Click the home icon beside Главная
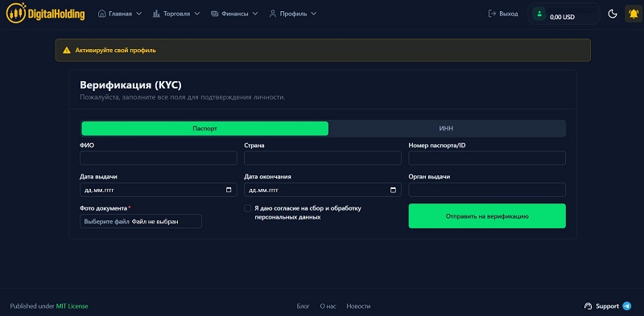 point(102,14)
